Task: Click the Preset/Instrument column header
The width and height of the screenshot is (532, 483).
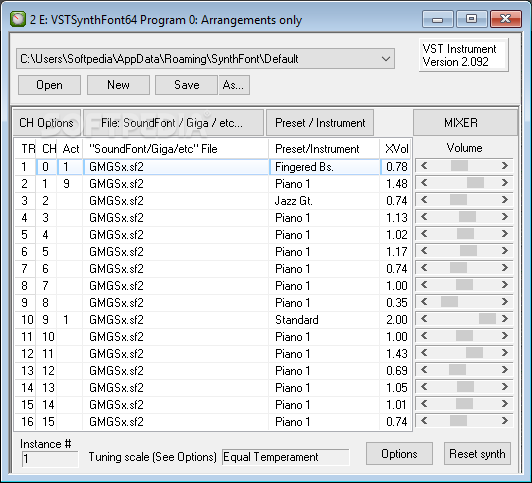Action: point(324,149)
